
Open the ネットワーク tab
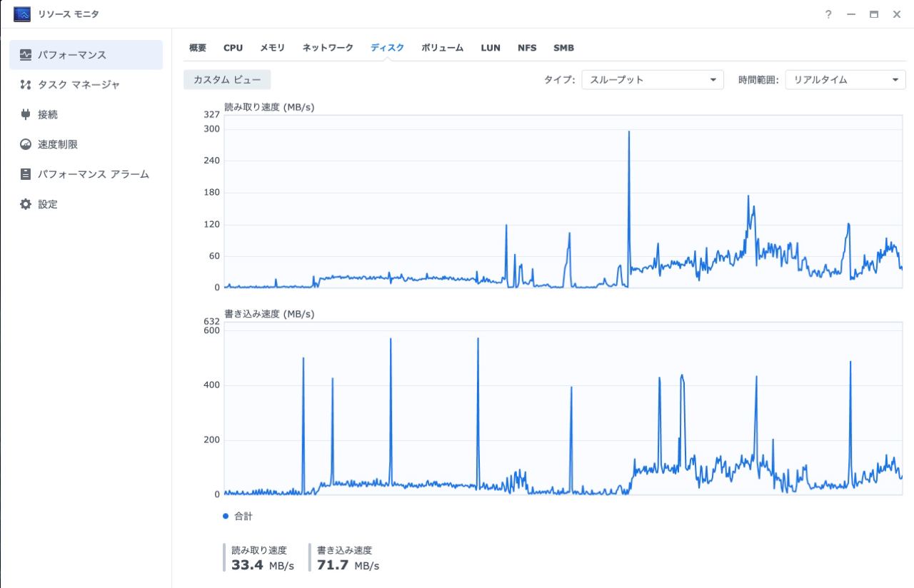328,48
